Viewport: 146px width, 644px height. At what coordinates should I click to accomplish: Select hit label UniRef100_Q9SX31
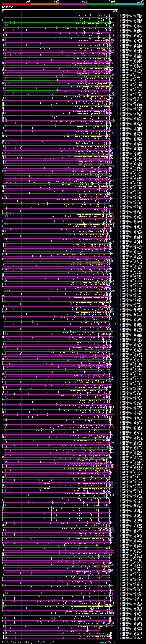tap(131, 123)
